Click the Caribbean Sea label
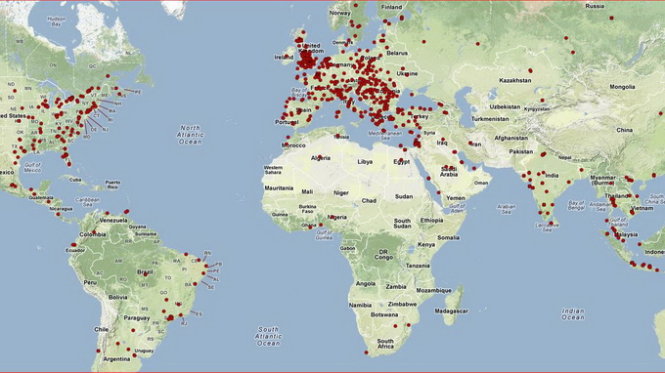 pos(87,202)
